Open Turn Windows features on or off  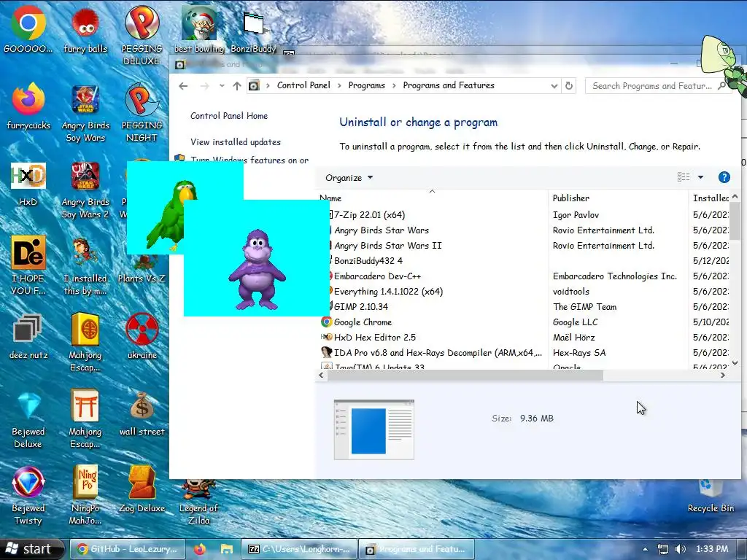(x=249, y=160)
